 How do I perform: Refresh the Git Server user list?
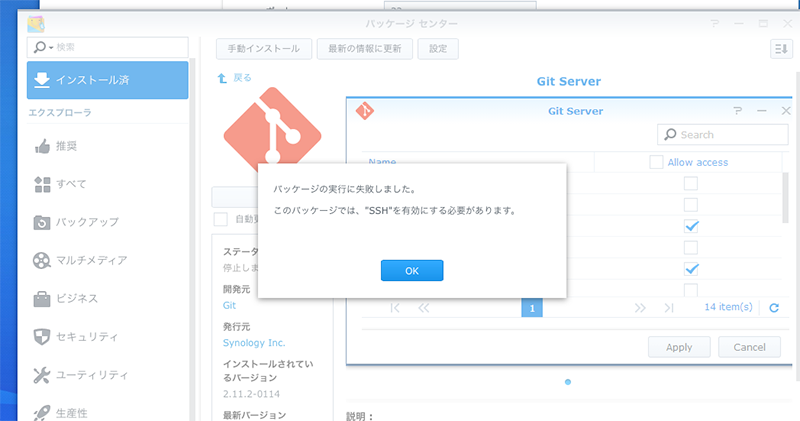(x=774, y=308)
